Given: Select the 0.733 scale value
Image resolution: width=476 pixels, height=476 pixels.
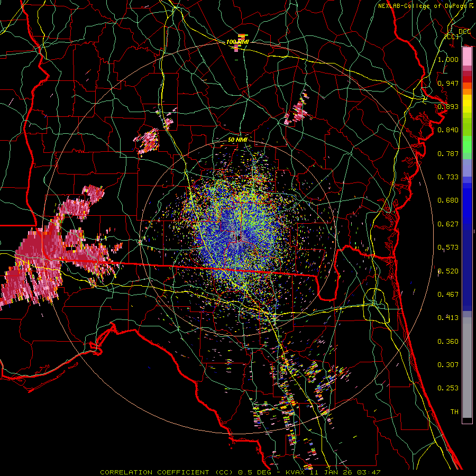Looking at the screenshot, I should (448, 177).
